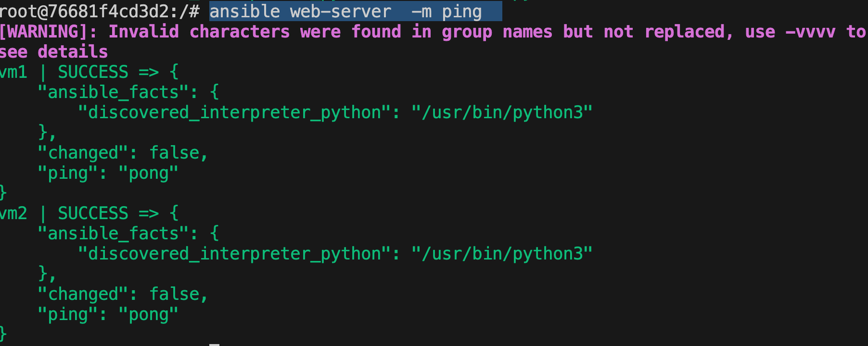Click '"changed": false,' line under vm1
This screenshot has width=868, height=346.
tap(123, 153)
